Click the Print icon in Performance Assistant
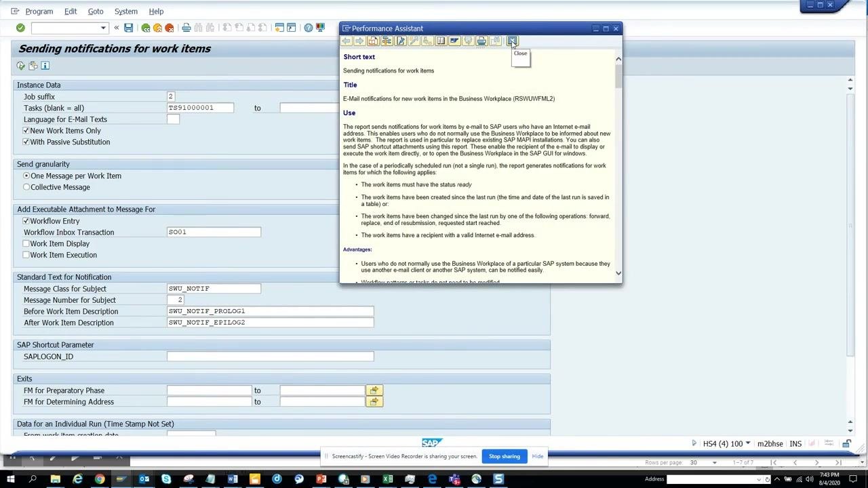 [x=481, y=41]
